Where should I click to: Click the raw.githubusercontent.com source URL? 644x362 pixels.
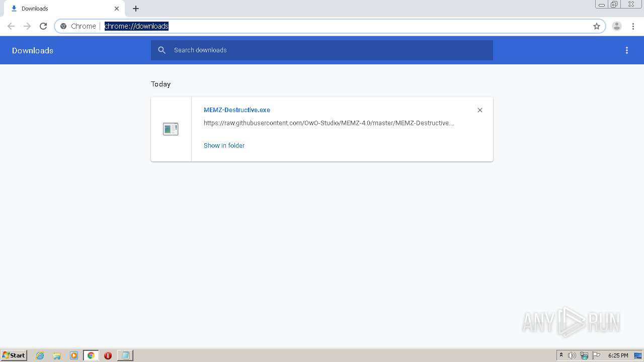329,123
